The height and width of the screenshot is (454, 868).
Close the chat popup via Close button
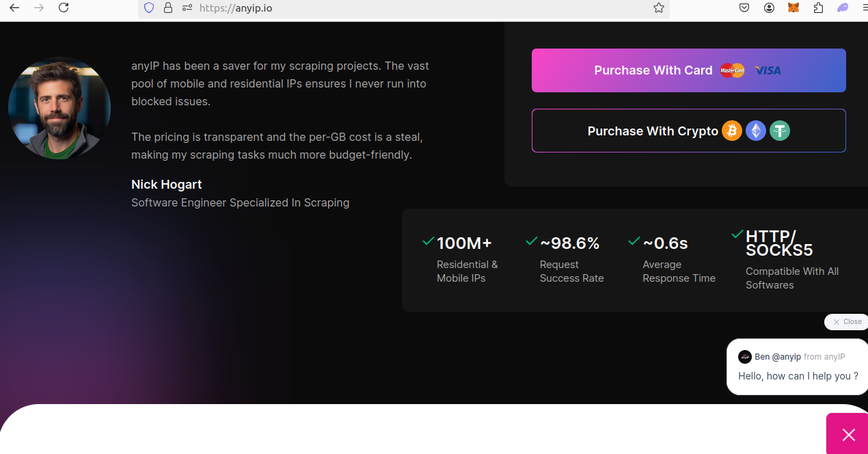coord(847,322)
